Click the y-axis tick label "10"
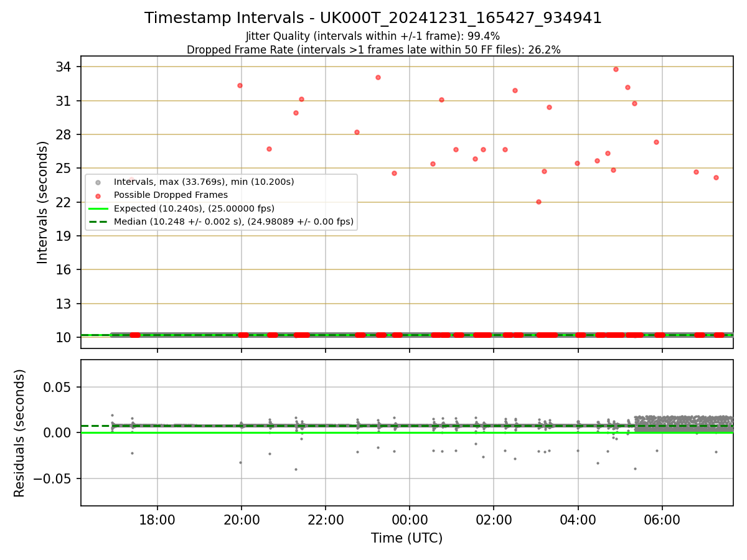The height and width of the screenshot is (560, 747). pyautogui.click(x=65, y=337)
